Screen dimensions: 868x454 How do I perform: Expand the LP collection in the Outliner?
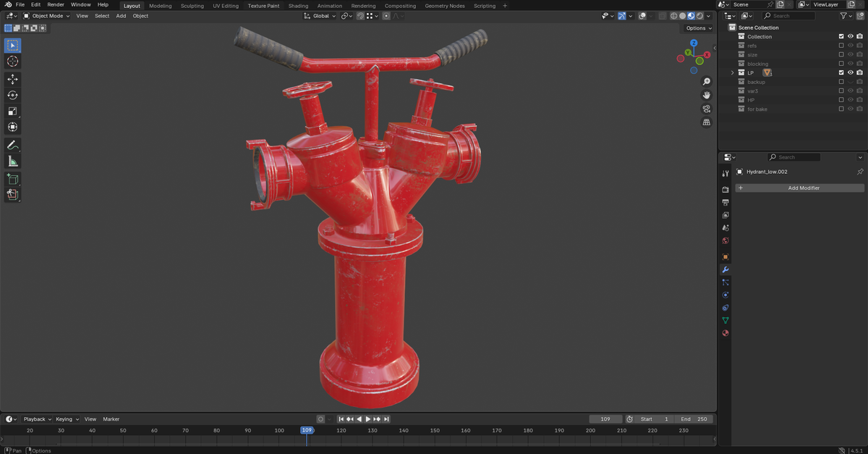tap(733, 72)
